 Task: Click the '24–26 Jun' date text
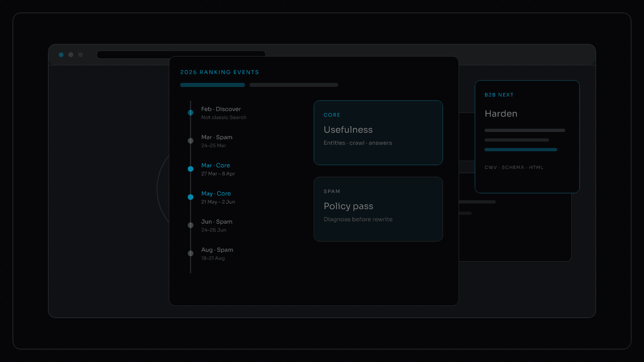[214, 230]
